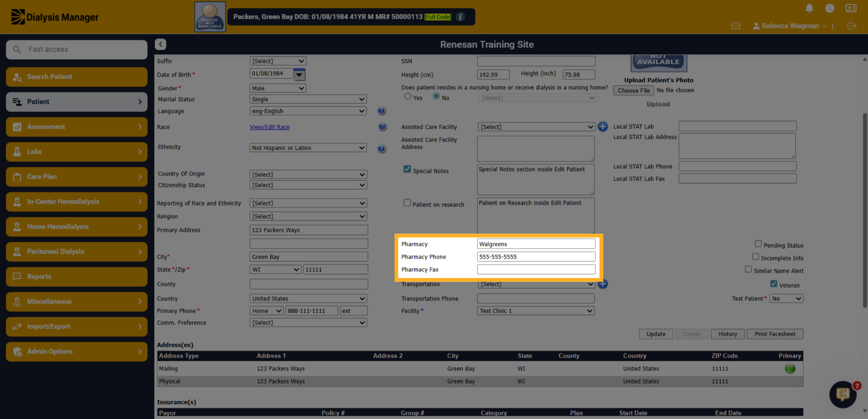868x419 pixels.
Task: Open the Marital Status dropdown
Action: (x=308, y=99)
